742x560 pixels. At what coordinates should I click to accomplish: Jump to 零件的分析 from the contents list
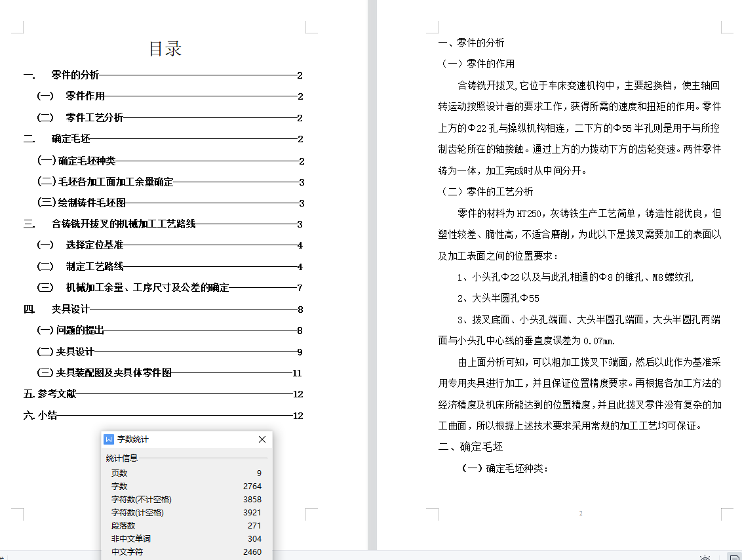75,75
